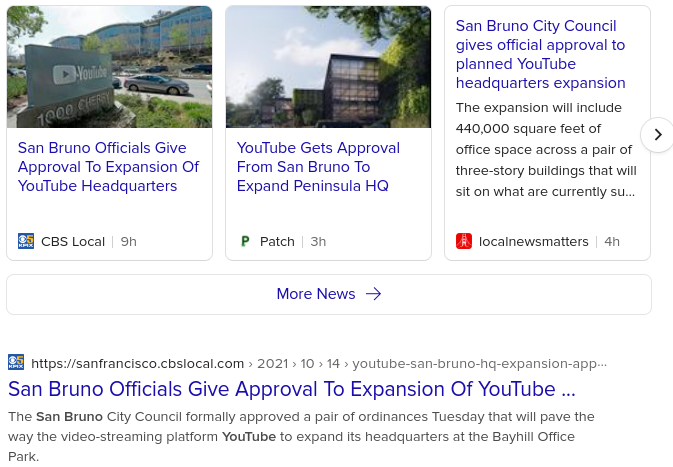Click the Patch green P icon
Image resolution: width=673 pixels, height=467 pixels.
245,241
